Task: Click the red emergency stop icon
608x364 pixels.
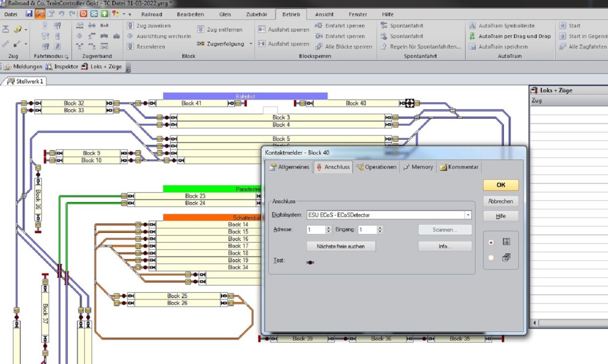Action: [84, 13]
